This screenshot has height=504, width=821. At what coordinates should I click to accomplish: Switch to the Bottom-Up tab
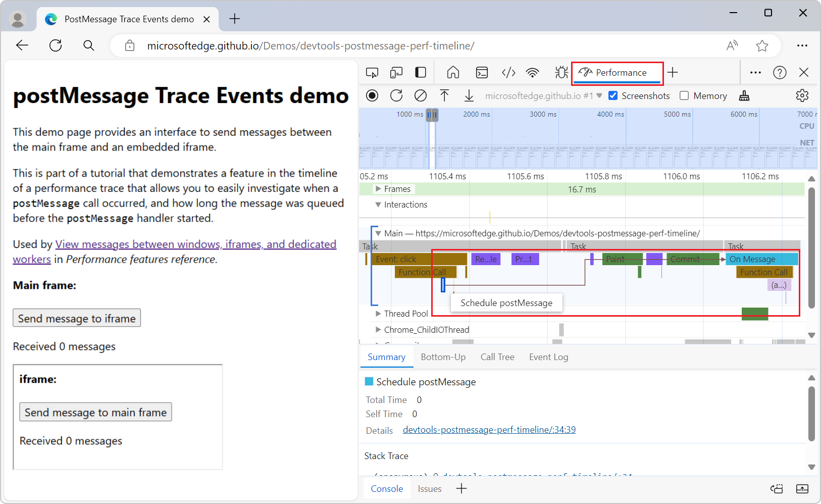click(x=443, y=357)
